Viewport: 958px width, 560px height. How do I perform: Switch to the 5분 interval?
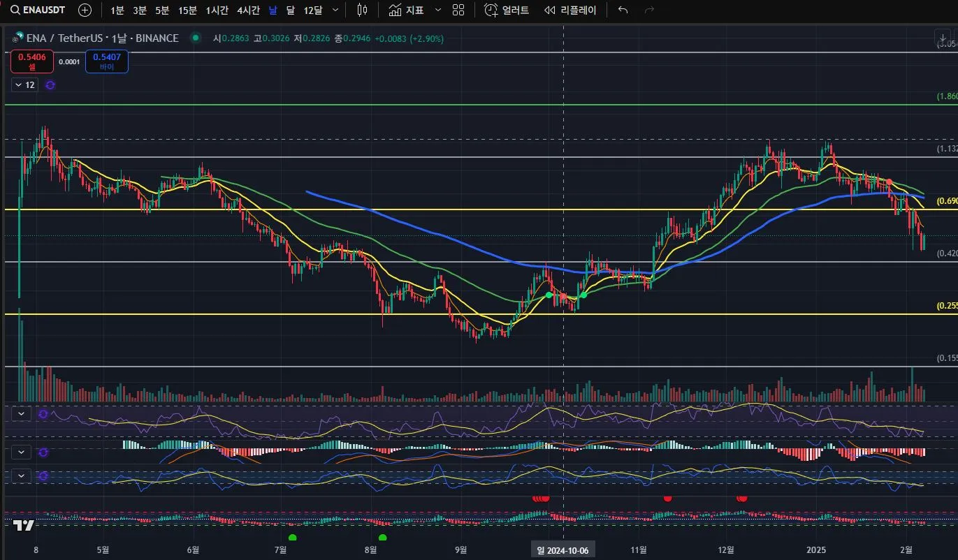pyautogui.click(x=162, y=10)
